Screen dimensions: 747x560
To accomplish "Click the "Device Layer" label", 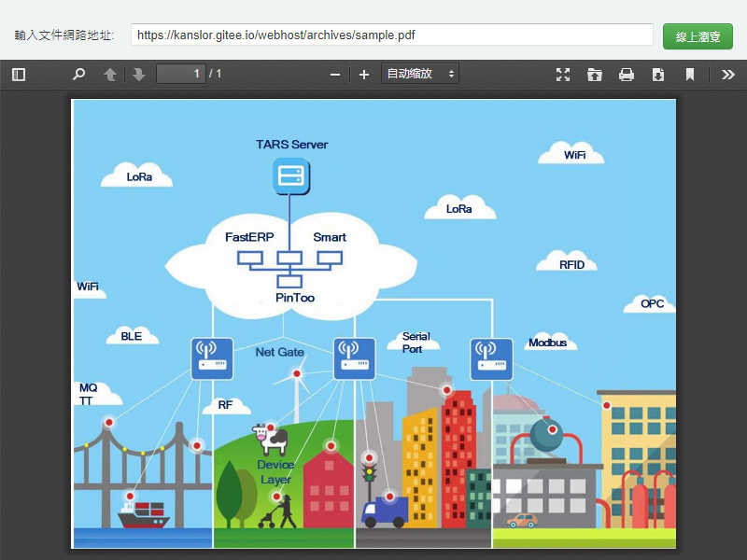I will point(275,472).
